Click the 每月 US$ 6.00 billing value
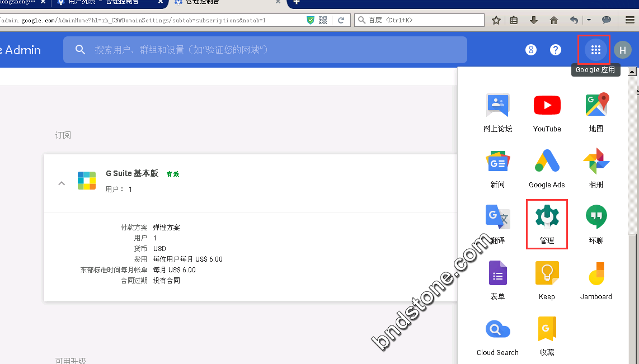 coord(175,270)
